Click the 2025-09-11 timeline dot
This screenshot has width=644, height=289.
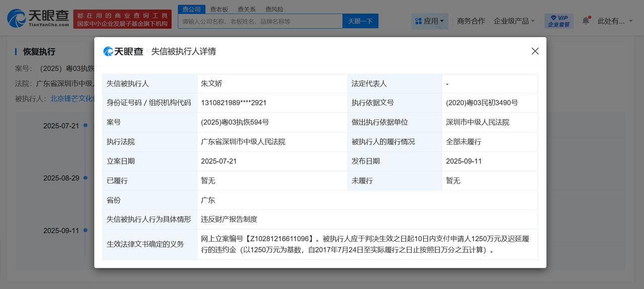(86, 230)
